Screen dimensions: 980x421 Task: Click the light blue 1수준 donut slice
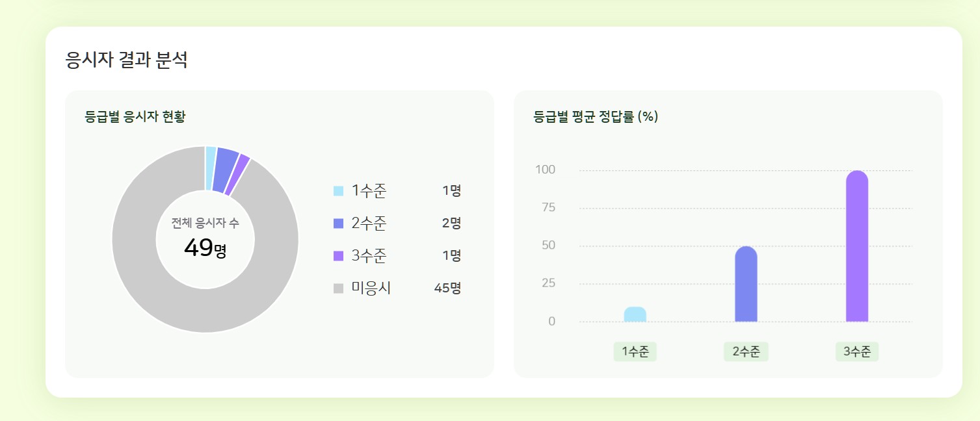[211, 168]
